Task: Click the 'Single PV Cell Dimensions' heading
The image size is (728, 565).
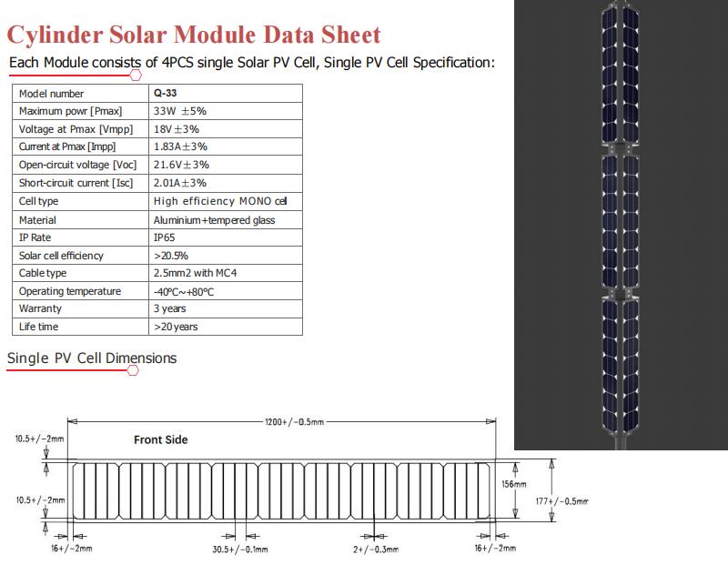Action: click(92, 358)
